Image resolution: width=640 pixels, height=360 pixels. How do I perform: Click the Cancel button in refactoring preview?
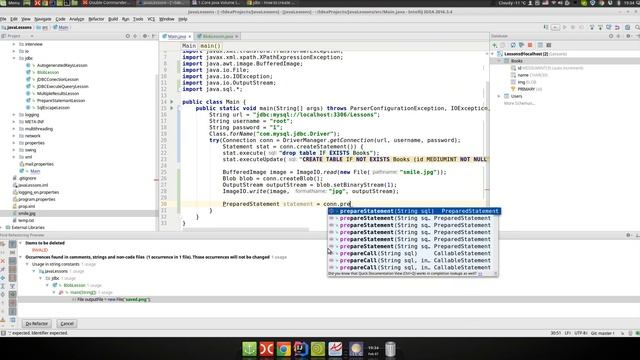click(67, 324)
